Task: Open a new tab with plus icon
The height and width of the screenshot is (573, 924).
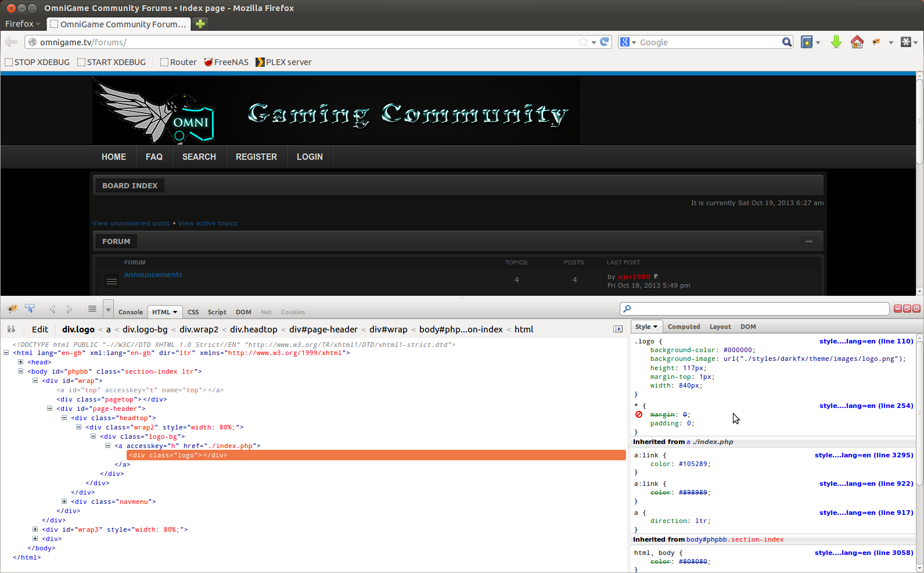Action: point(200,24)
